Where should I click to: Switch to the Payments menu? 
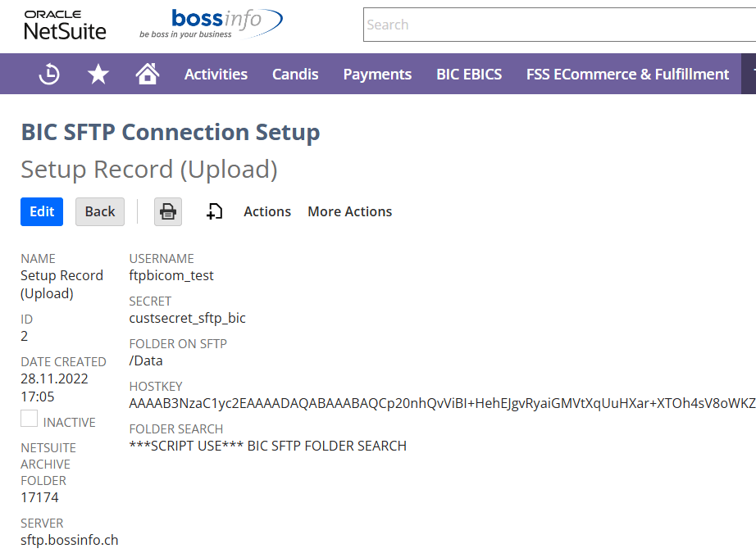(x=377, y=74)
